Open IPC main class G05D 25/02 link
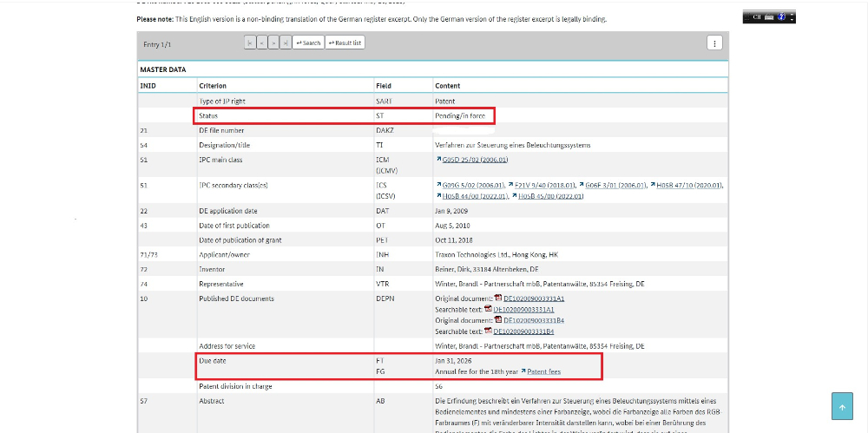Screen dimensions: 868x433 coord(475,160)
